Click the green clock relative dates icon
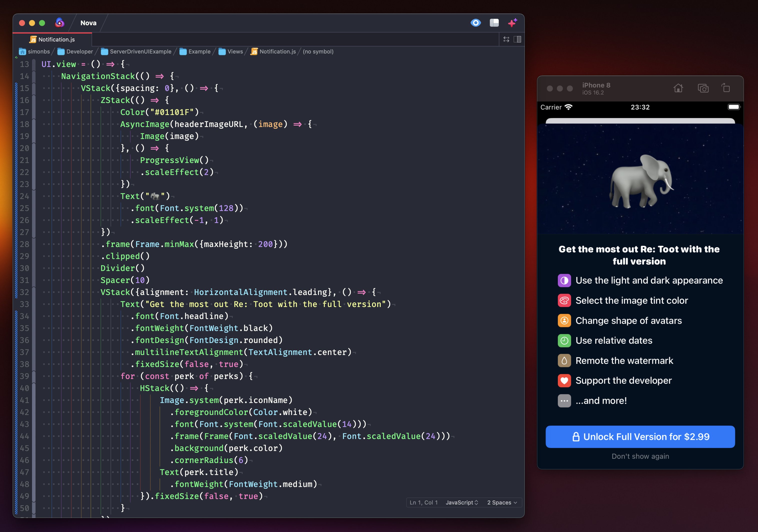 click(564, 340)
